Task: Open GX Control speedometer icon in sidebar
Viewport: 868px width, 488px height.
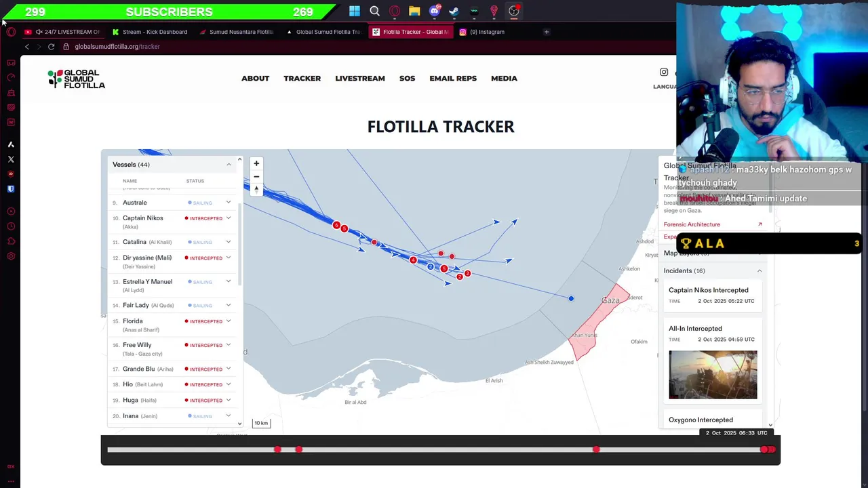Action: click(x=11, y=77)
